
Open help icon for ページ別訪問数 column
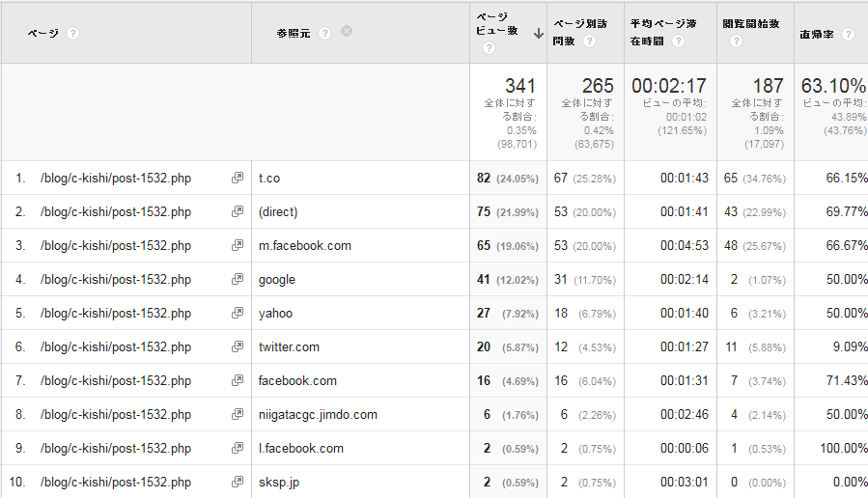589,41
